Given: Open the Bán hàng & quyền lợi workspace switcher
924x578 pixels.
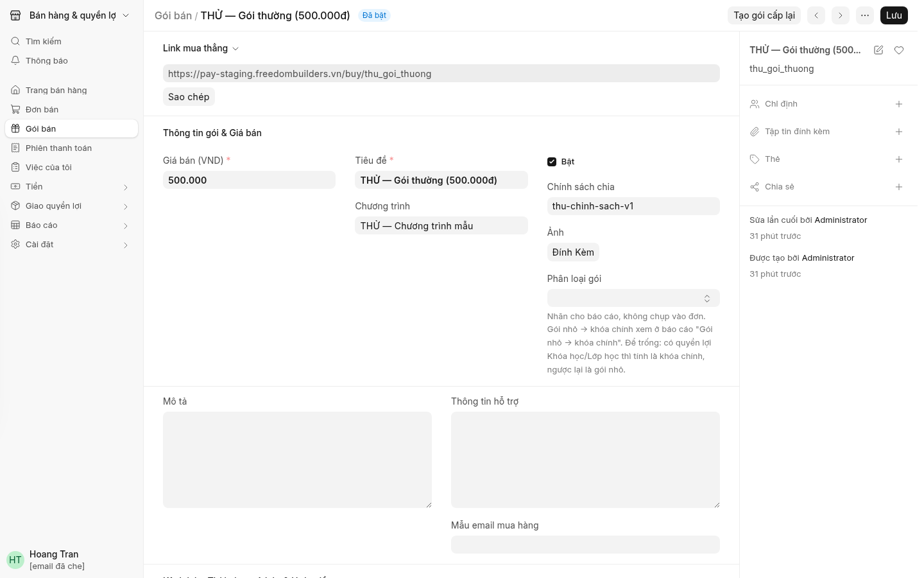Looking at the screenshot, I should (71, 15).
